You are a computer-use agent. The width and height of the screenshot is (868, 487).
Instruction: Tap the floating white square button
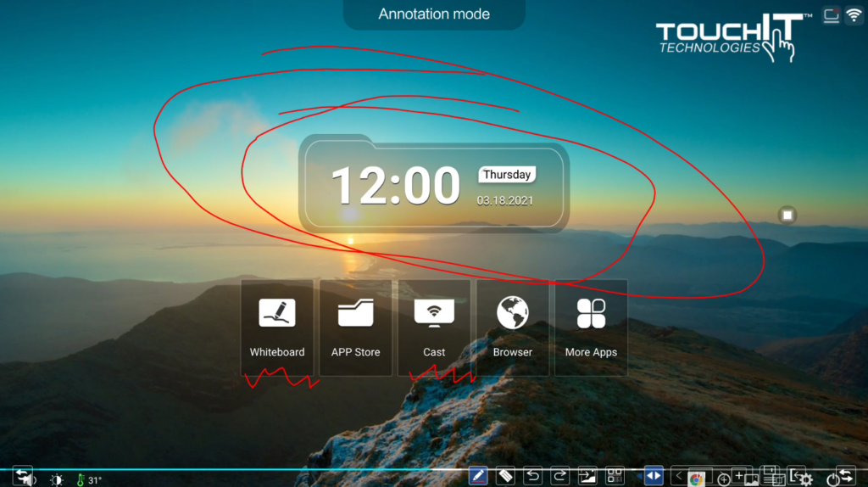tap(787, 215)
